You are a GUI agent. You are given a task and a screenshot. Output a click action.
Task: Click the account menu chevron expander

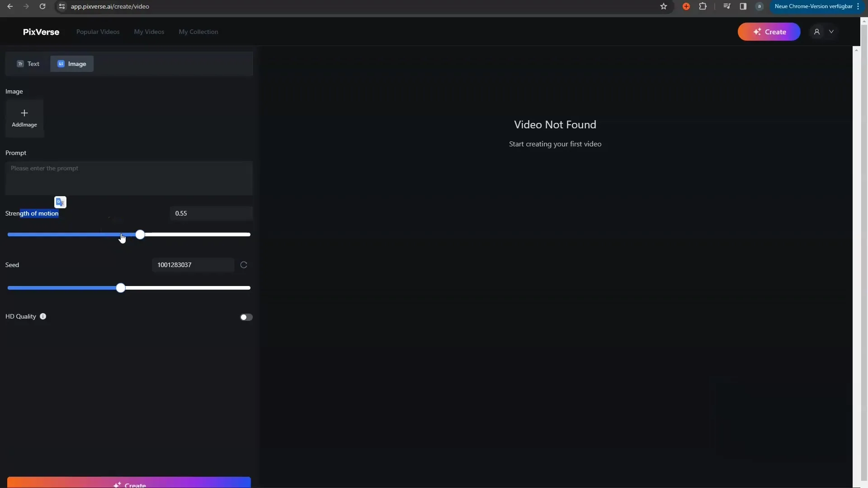click(832, 32)
